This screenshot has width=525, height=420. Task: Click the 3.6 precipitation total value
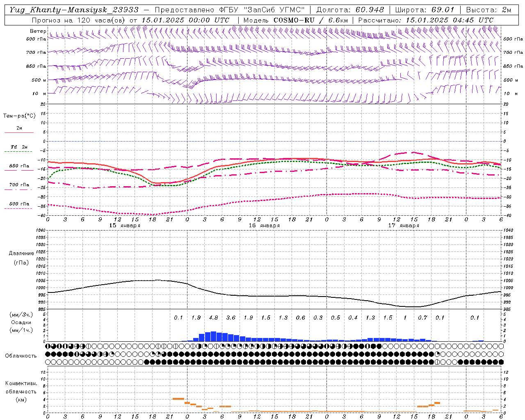point(231,318)
